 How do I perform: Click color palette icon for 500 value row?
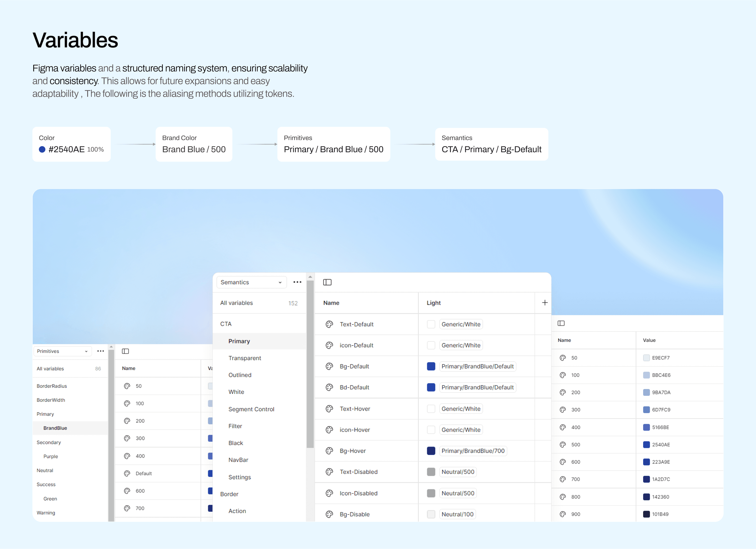pyautogui.click(x=563, y=444)
